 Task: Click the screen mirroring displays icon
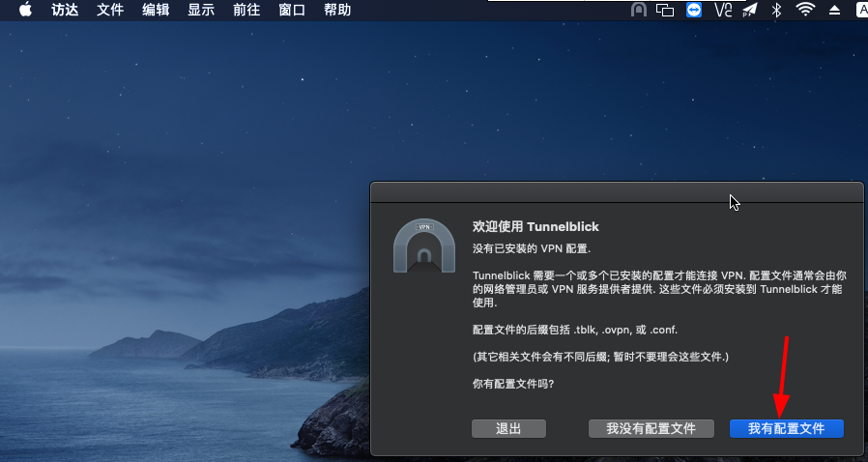click(665, 10)
